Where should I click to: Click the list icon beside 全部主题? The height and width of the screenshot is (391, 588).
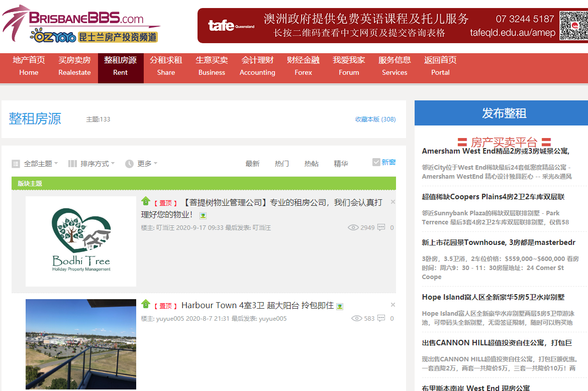point(16,164)
